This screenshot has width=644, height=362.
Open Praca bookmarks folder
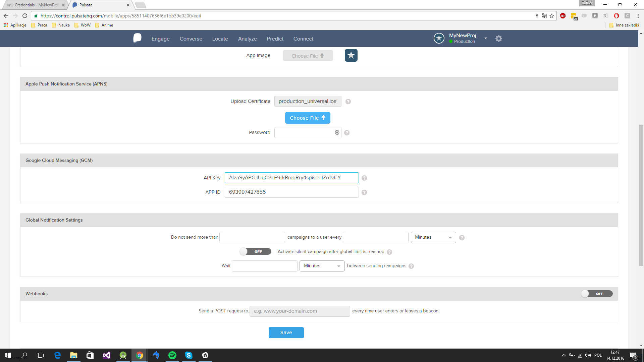[x=39, y=25]
